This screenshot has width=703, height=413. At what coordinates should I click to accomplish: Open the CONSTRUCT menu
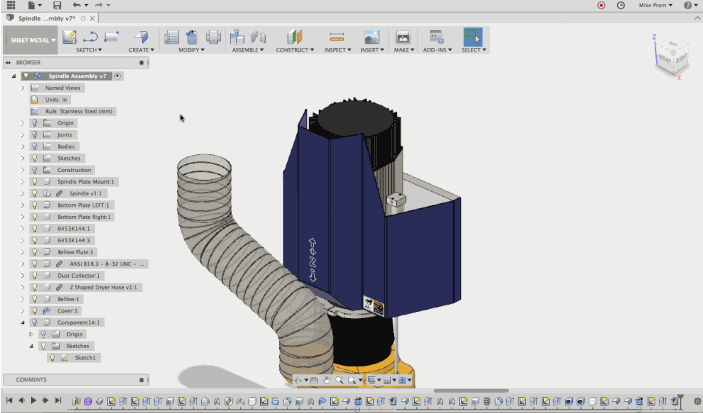(x=292, y=49)
